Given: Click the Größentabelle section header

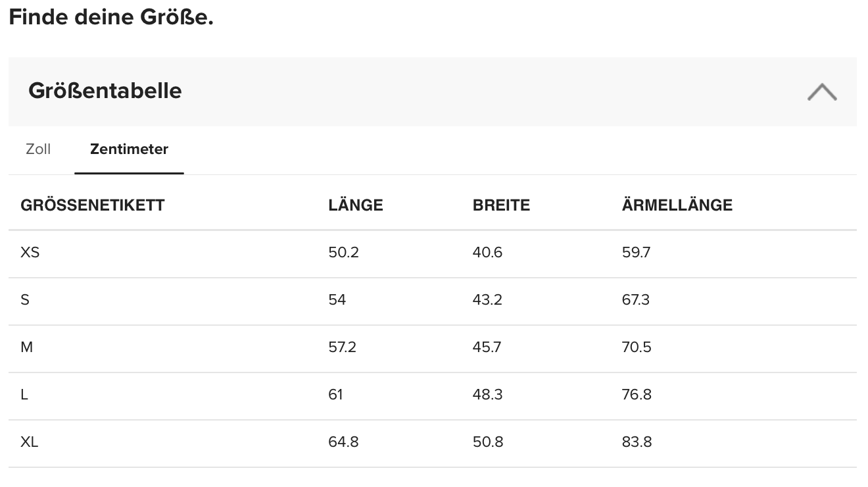Looking at the screenshot, I should (105, 91).
